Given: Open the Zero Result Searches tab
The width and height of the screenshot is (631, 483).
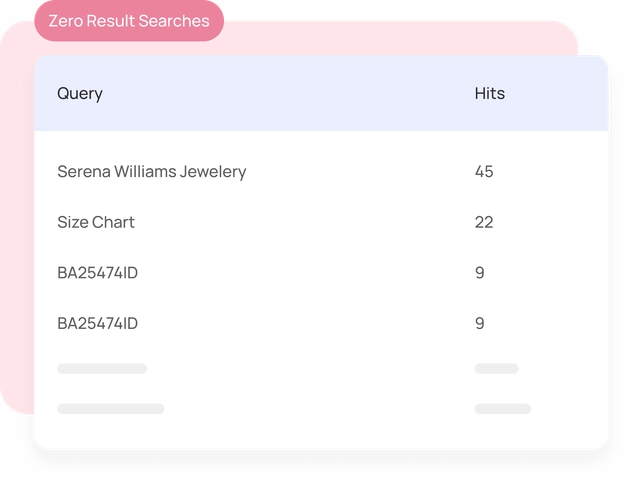Looking at the screenshot, I should point(129,21).
